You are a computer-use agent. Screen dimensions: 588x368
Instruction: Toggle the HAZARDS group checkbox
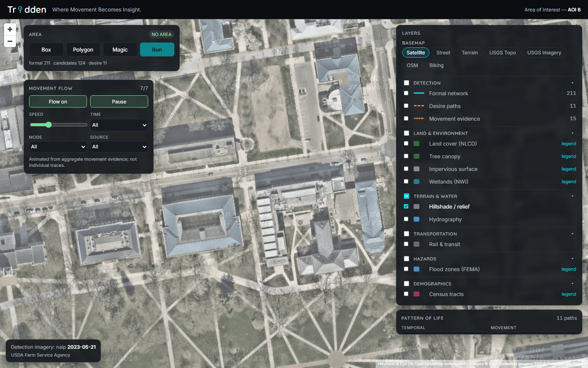pyautogui.click(x=406, y=259)
